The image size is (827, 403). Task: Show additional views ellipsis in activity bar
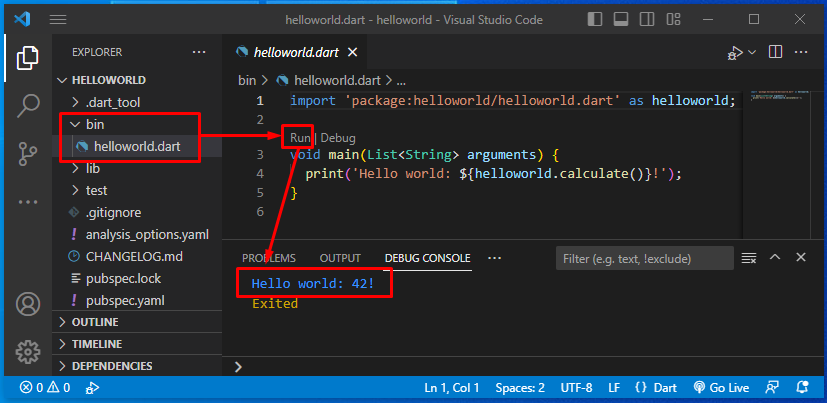(28, 202)
